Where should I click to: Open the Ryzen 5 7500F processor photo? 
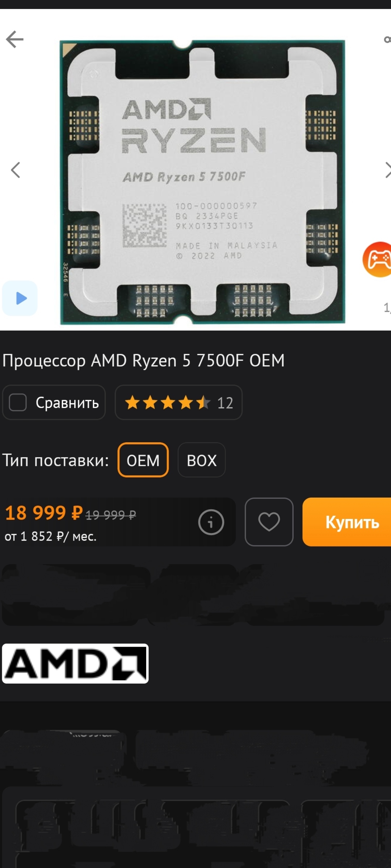click(x=202, y=182)
